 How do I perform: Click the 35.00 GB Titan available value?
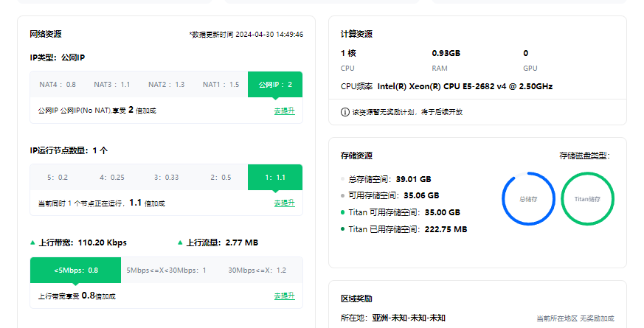point(443,212)
